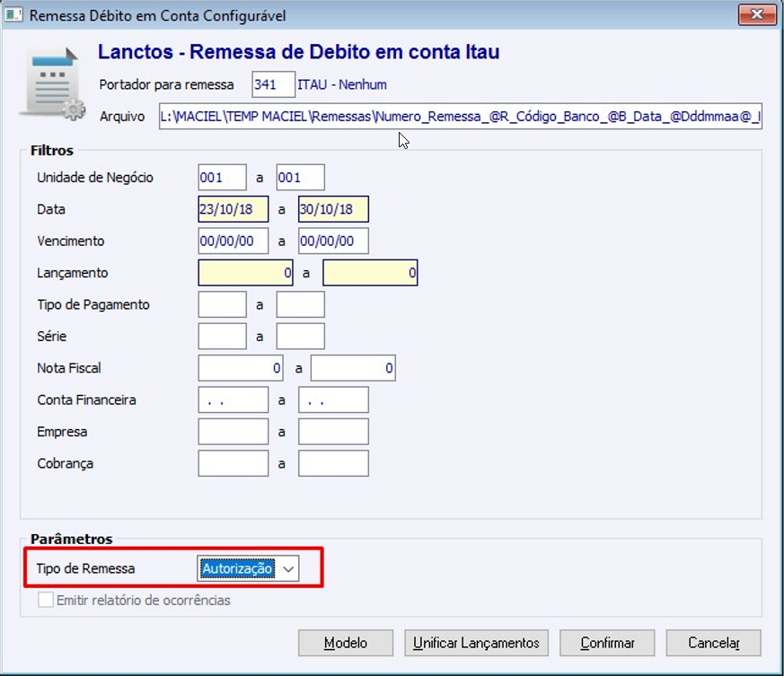The image size is (784, 676).
Task: Cancel the dialog with Cancelar button
Action: (713, 643)
